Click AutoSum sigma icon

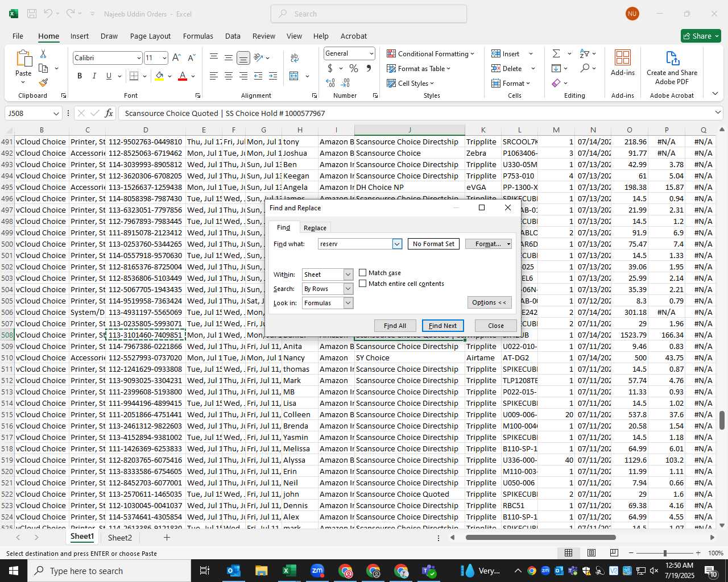tap(556, 53)
